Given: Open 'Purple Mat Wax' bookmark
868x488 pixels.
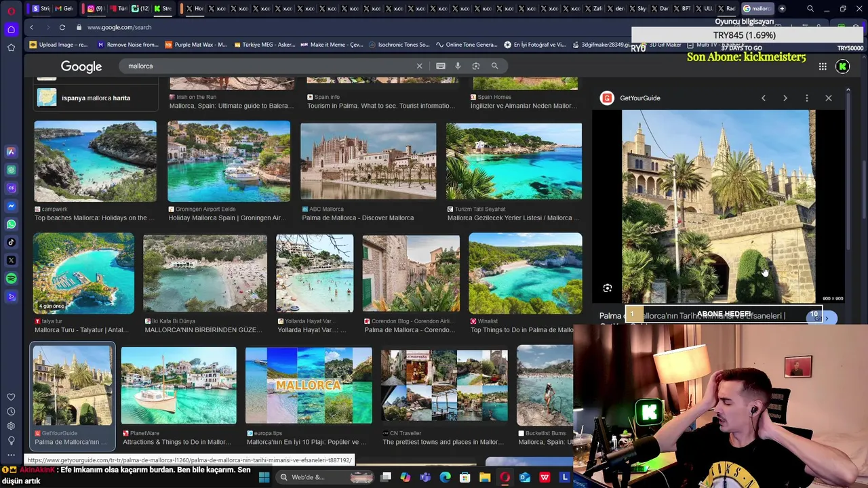Looking at the screenshot, I should [196, 45].
